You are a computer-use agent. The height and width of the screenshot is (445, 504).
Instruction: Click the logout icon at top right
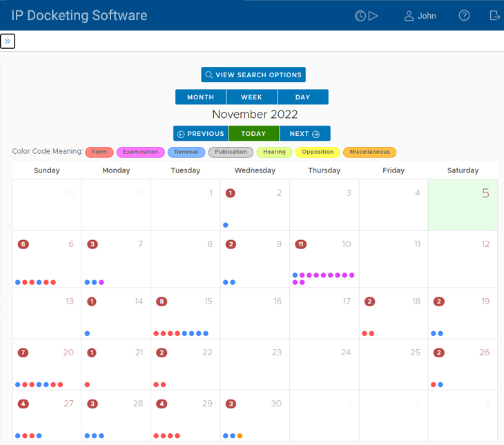coord(494,16)
